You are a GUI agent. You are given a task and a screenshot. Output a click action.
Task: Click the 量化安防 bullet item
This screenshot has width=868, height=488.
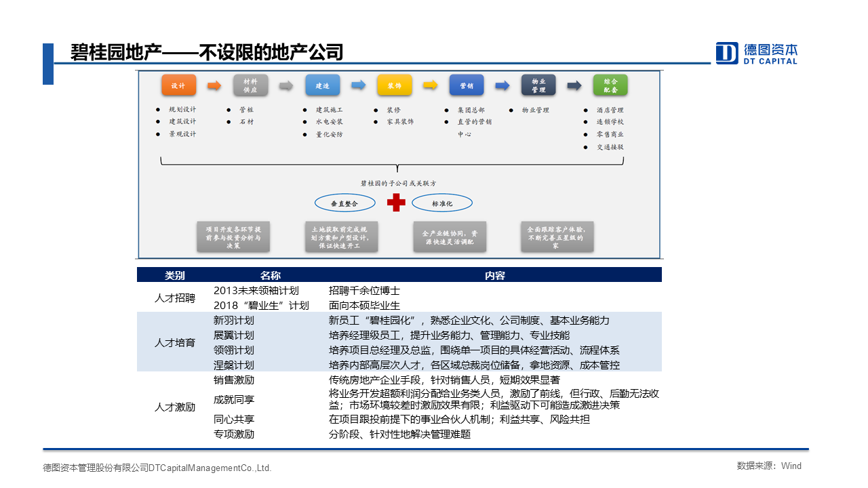pos(330,134)
